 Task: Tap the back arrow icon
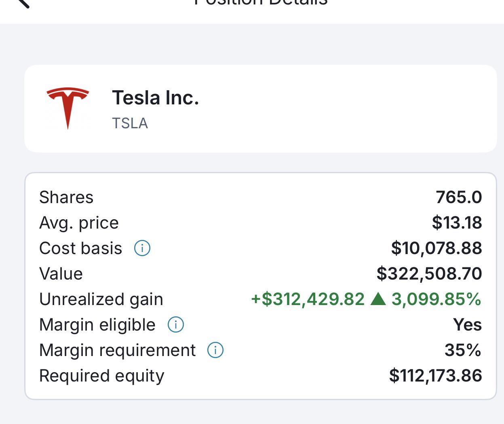(23, 3)
